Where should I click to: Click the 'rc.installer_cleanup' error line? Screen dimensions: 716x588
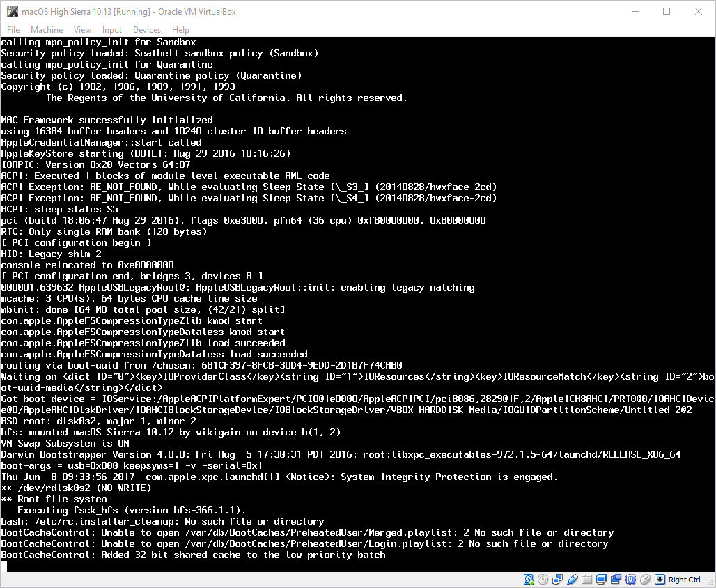click(162, 522)
